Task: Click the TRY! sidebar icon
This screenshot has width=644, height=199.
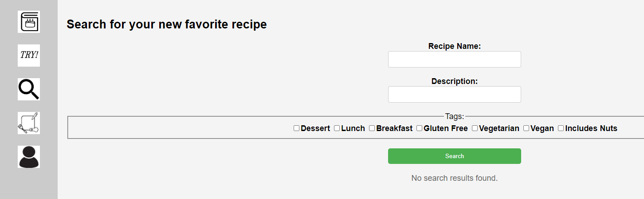Action: [x=29, y=56]
